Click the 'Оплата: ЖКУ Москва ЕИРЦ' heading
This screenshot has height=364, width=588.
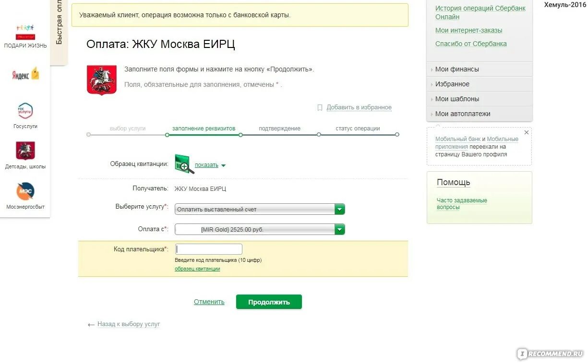click(161, 45)
